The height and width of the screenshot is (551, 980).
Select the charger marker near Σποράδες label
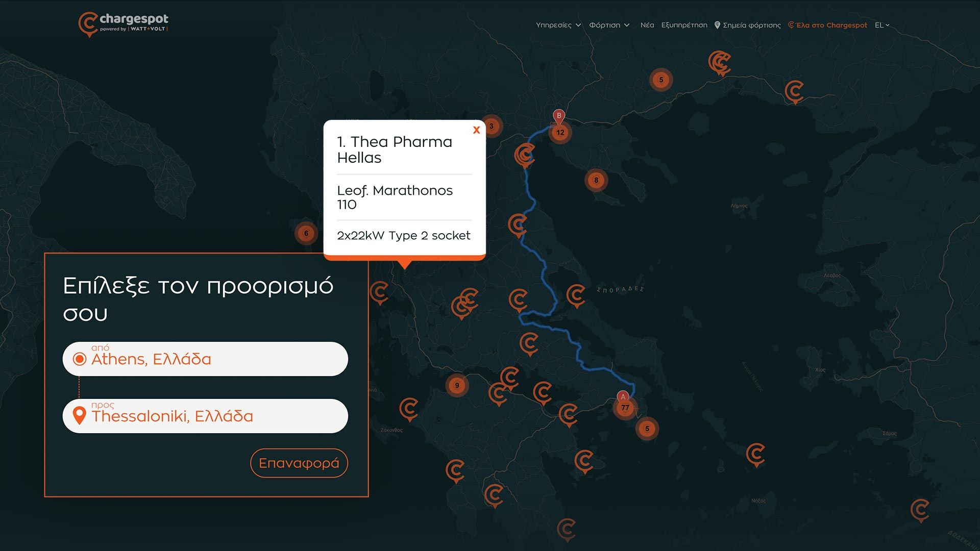pyautogui.click(x=576, y=296)
